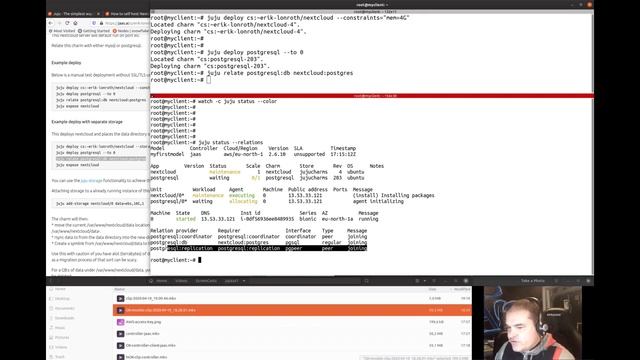Click the Music icon in the sidebar
Viewport: 640px width, 360px height.
click(x=51, y=328)
